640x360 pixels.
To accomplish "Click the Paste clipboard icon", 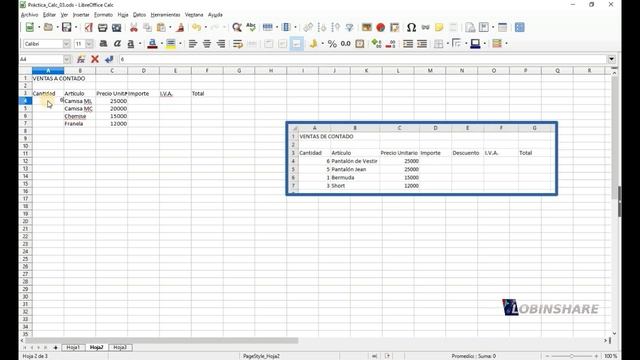I will [x=161, y=27].
